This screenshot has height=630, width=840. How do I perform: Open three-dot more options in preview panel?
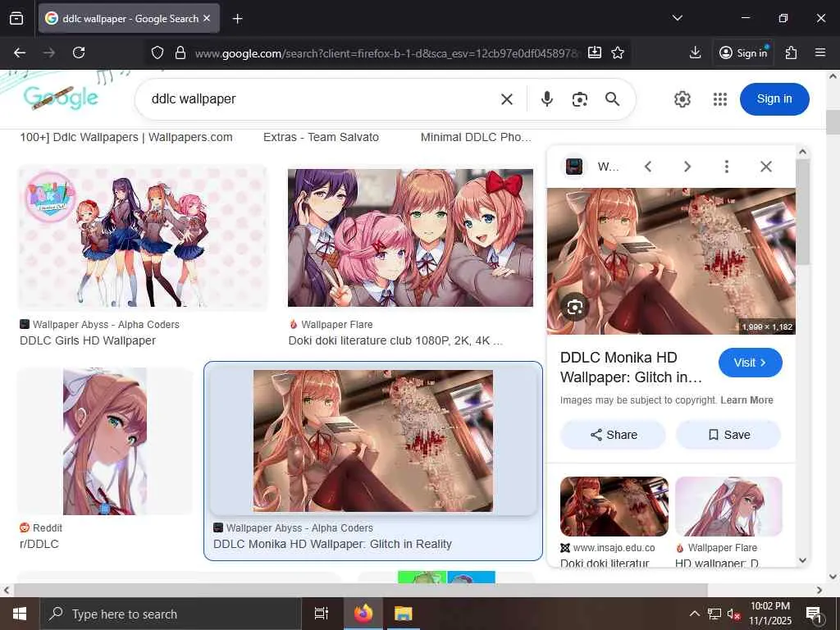tap(727, 167)
